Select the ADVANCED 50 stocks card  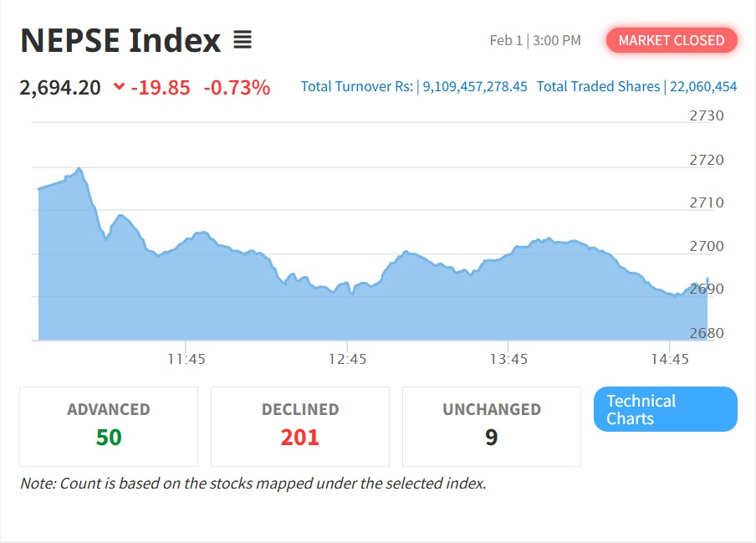[109, 426]
